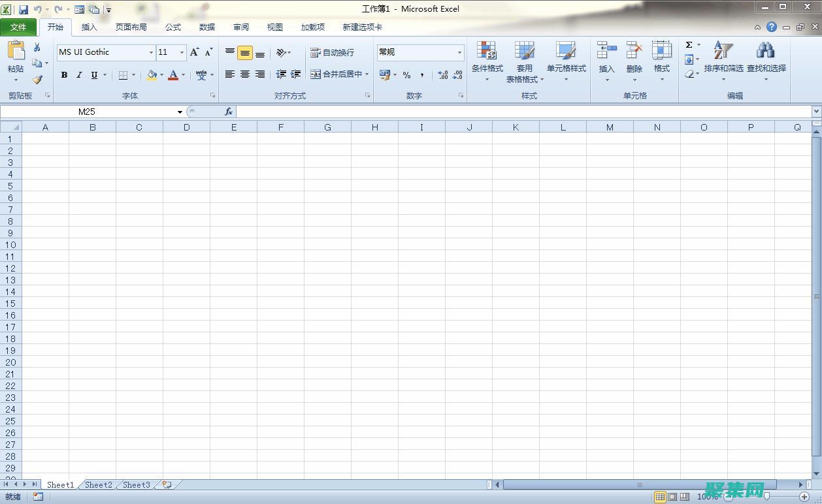822x504 pixels.
Task: Click the Insert Function fx icon
Action: coord(229,112)
